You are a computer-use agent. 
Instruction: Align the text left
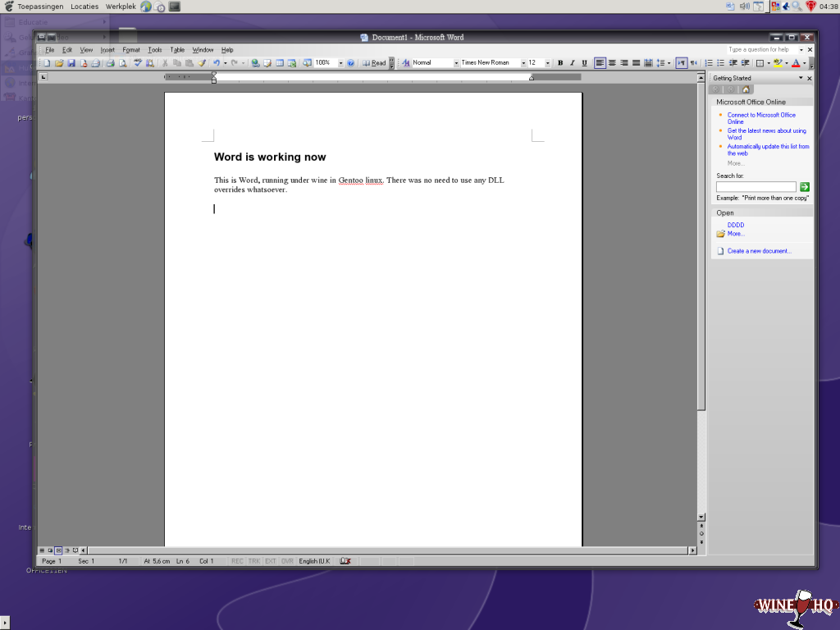tap(600, 63)
